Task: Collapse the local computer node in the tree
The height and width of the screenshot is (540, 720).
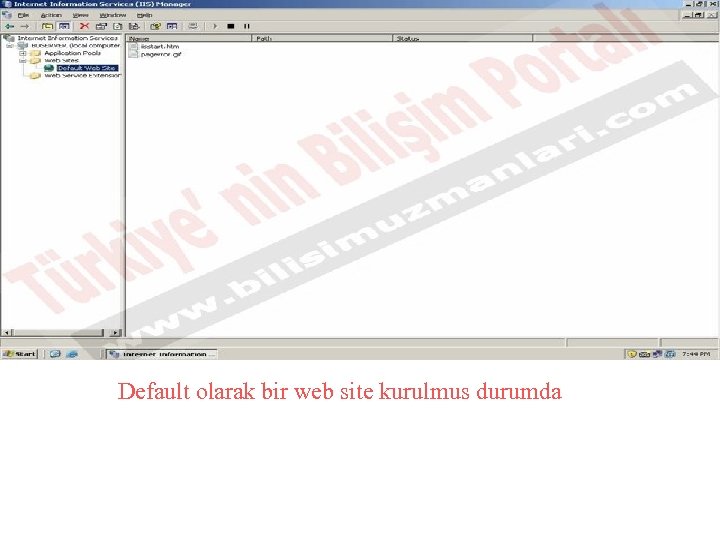Action: [10, 46]
